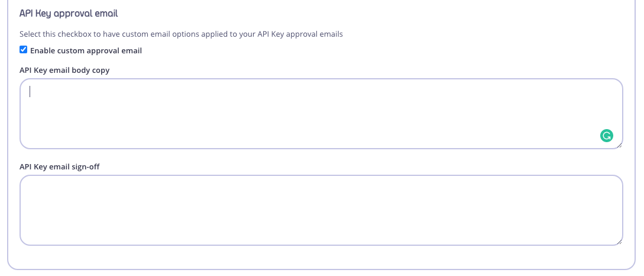Click the word 'sign-off' in the second field label

point(85,166)
